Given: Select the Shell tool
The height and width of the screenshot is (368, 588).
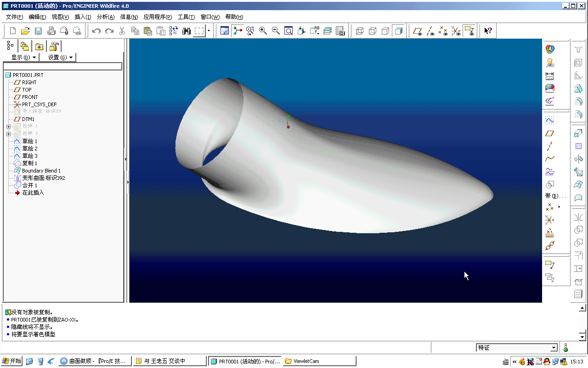Looking at the screenshot, I should click(x=578, y=63).
